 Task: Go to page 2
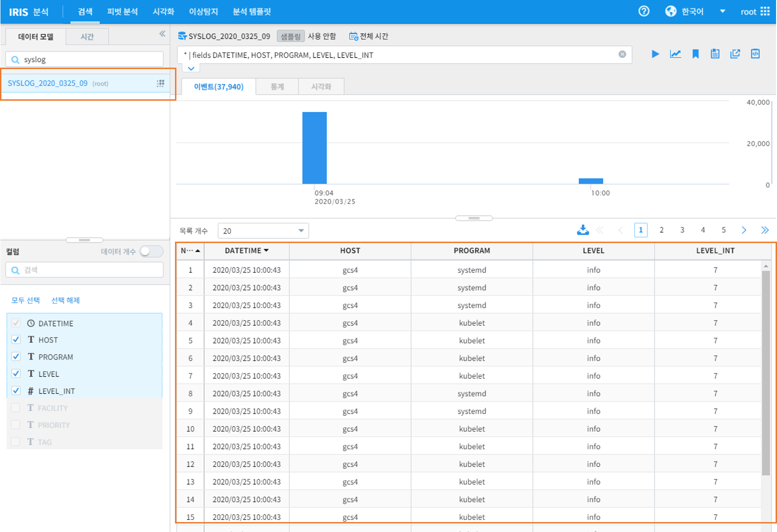661,230
